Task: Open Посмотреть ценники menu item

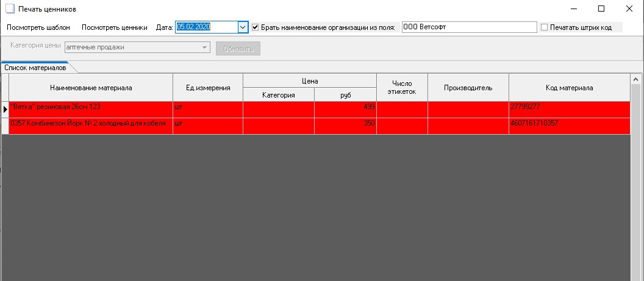Action: (115, 27)
